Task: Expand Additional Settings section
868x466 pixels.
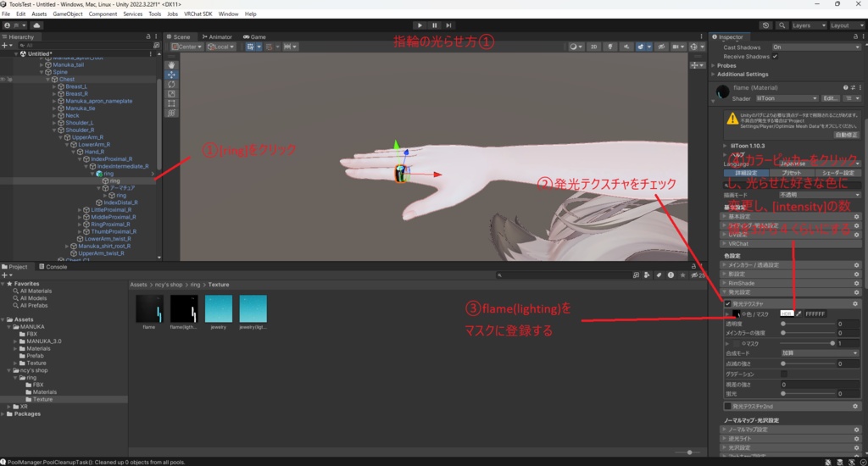Action: [714, 75]
